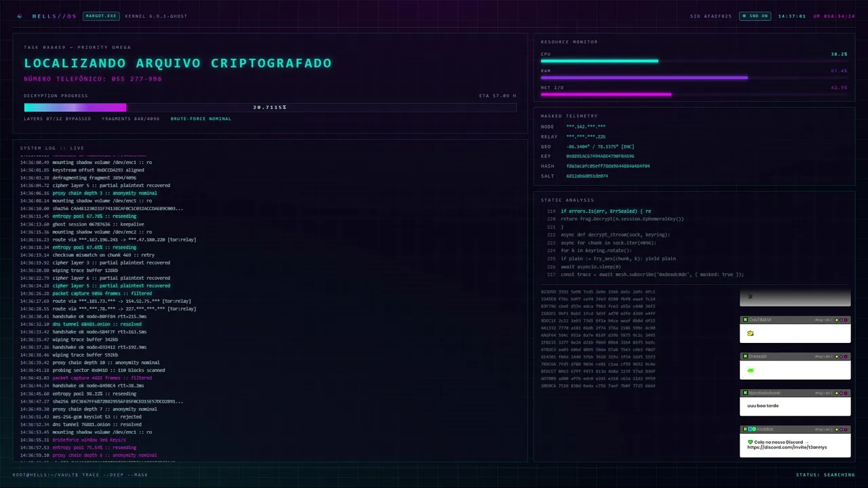868x488 pixels.
Task: Click the 14:37:01 clock
Action: click(792, 16)
